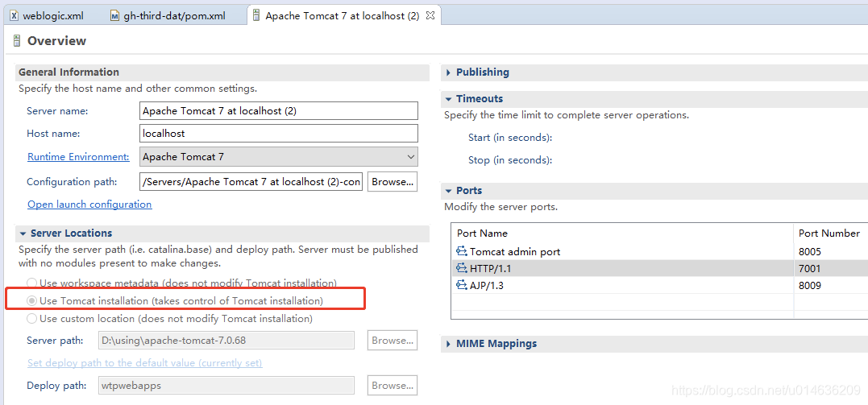Viewport: 868px width, 405px height.
Task: Click Set deploy path to default value link
Action: [x=145, y=363]
